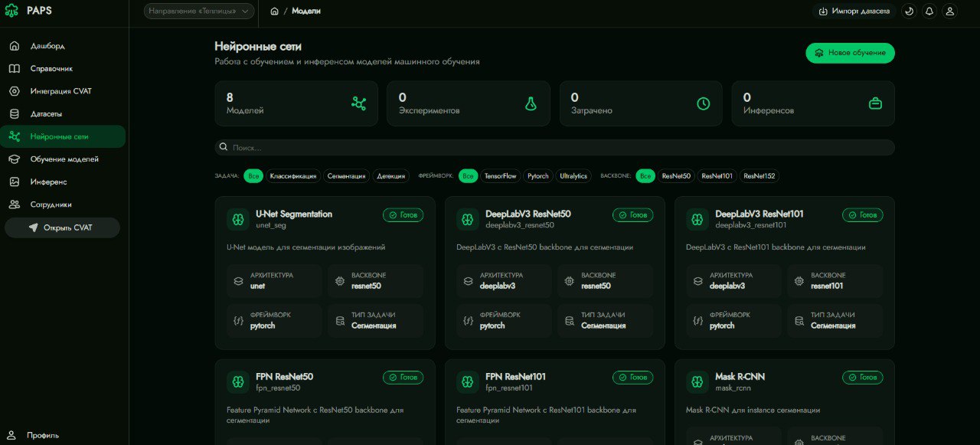980x445 pixels.
Task: Click architecture icon in DeepLabV3 ResNet50 card
Action: (x=468, y=281)
